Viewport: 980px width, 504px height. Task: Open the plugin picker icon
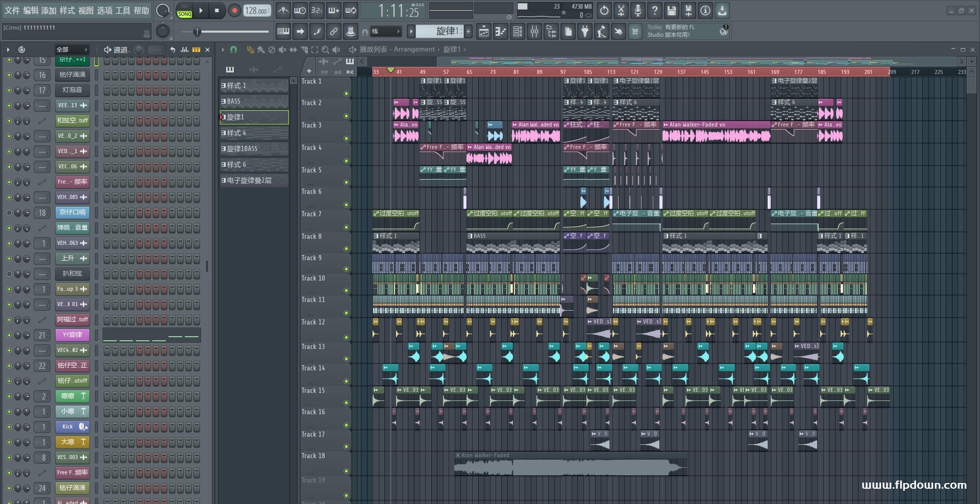click(585, 32)
